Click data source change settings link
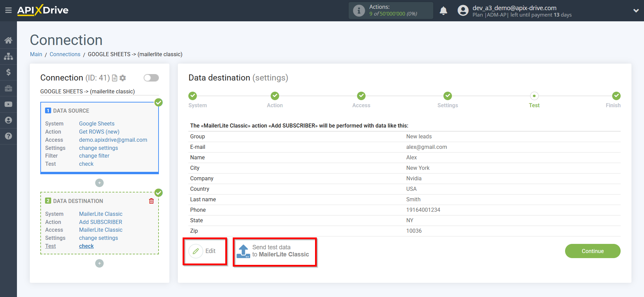The width and height of the screenshot is (644, 297). [x=99, y=148]
